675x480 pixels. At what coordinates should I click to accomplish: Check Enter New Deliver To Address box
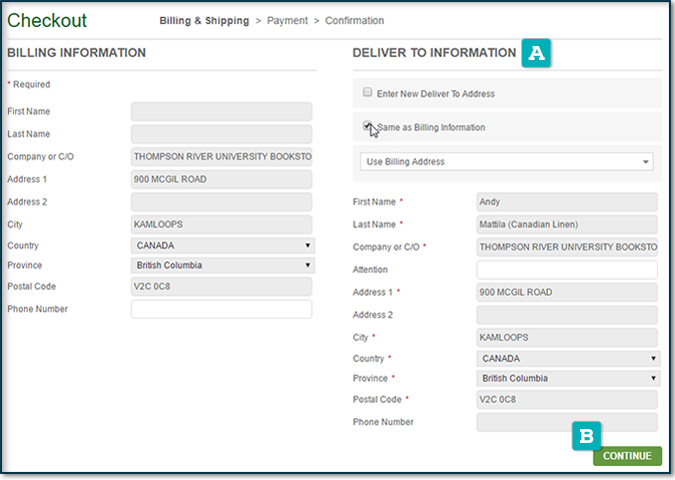(x=367, y=93)
